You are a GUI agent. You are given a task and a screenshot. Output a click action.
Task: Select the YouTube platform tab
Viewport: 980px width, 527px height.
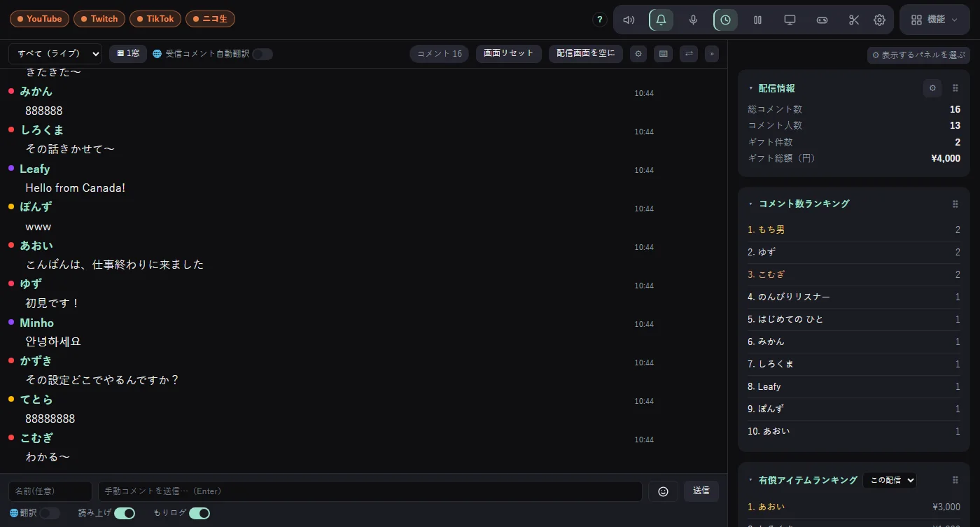[39, 19]
